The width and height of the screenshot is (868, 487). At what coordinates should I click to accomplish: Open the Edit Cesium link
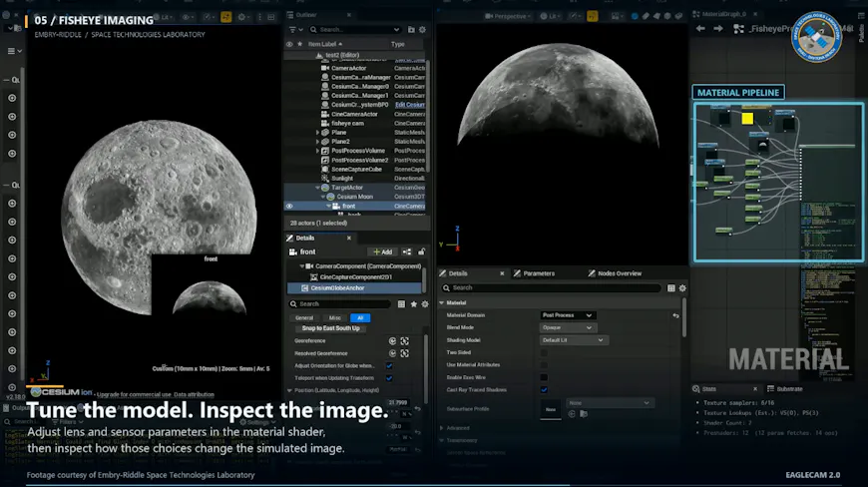click(x=410, y=105)
